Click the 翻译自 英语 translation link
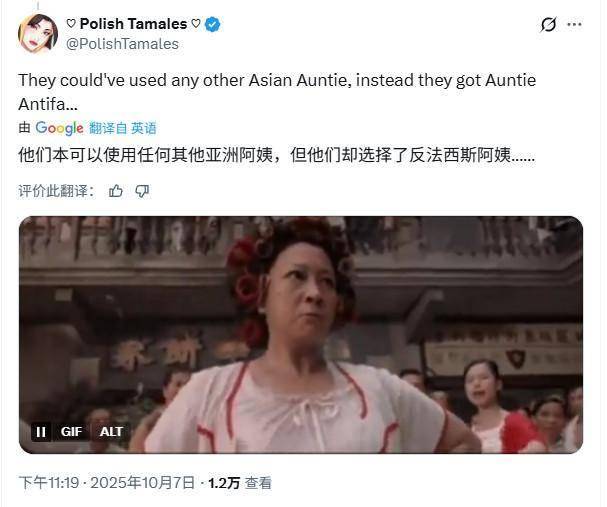This screenshot has height=507, width=607. click(123, 128)
